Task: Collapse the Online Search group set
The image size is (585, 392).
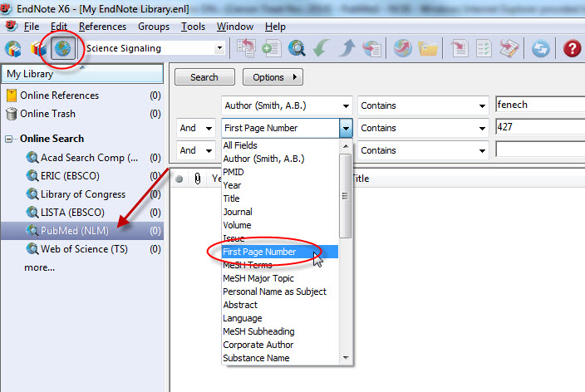Action: [x=8, y=140]
